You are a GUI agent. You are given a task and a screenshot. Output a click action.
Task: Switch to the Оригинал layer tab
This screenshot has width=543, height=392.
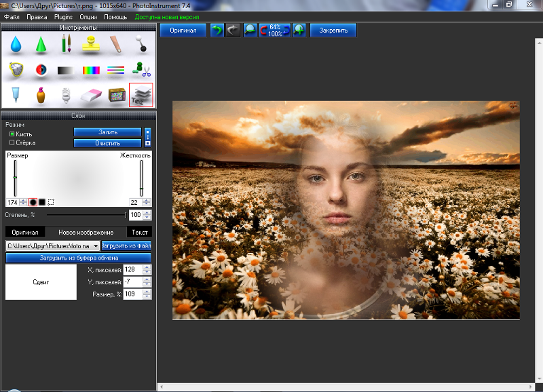tap(25, 232)
